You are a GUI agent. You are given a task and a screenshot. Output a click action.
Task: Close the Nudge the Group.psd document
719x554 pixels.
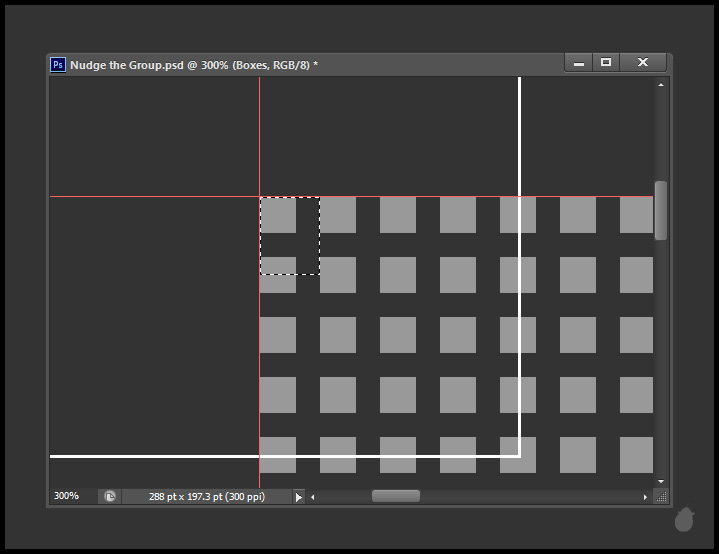(x=643, y=62)
